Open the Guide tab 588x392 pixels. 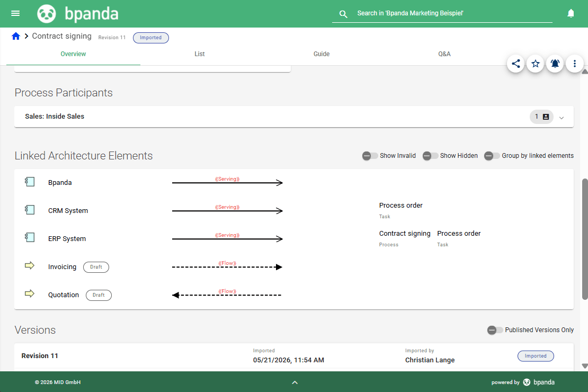pyautogui.click(x=322, y=54)
